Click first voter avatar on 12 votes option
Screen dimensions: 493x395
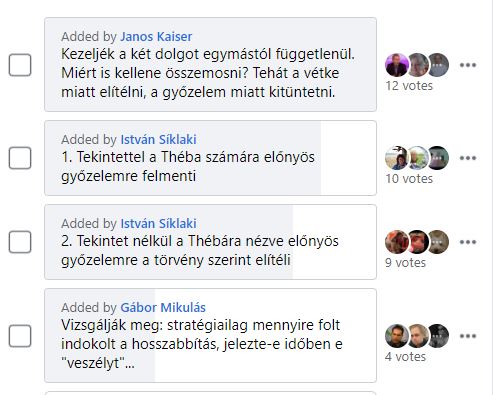coord(397,65)
